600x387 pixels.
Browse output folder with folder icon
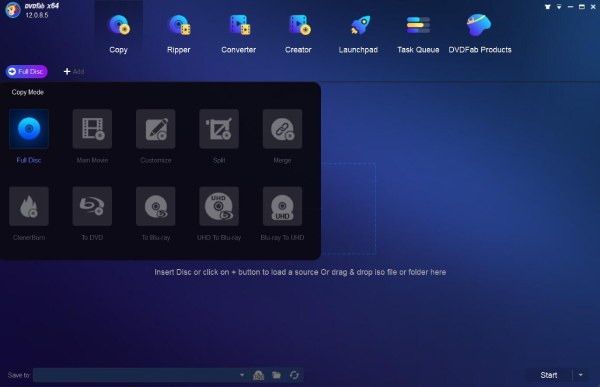pos(277,375)
